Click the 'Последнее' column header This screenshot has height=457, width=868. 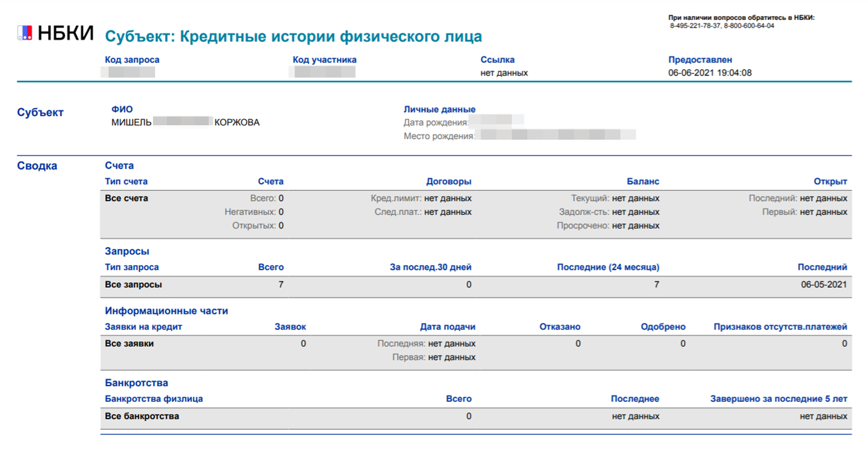pyautogui.click(x=635, y=399)
